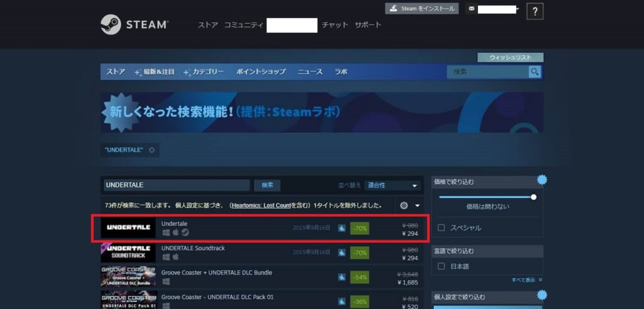The image size is (644, 309).
Task: Click the 新しくなった検索機能 Steam Labs banner
Action: tap(321, 112)
